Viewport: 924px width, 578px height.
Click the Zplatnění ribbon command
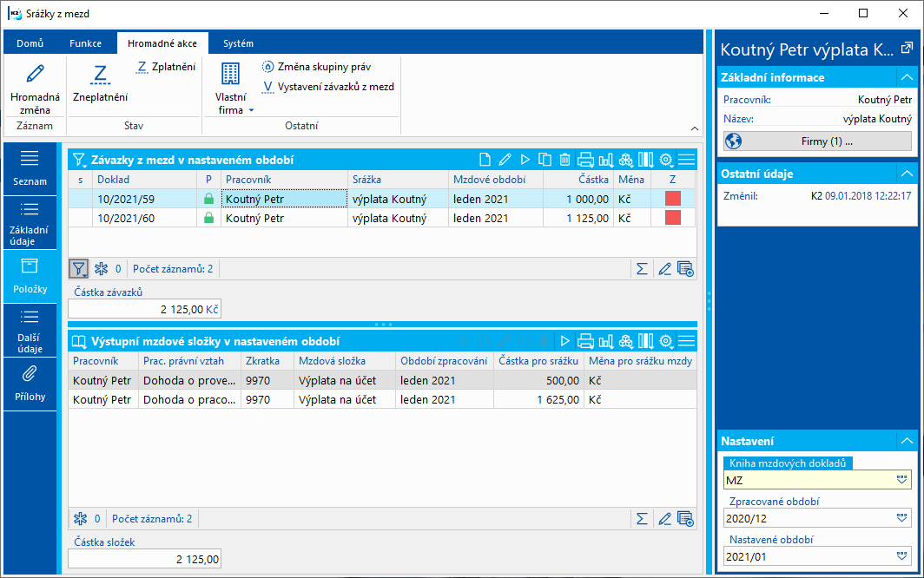pyautogui.click(x=166, y=67)
